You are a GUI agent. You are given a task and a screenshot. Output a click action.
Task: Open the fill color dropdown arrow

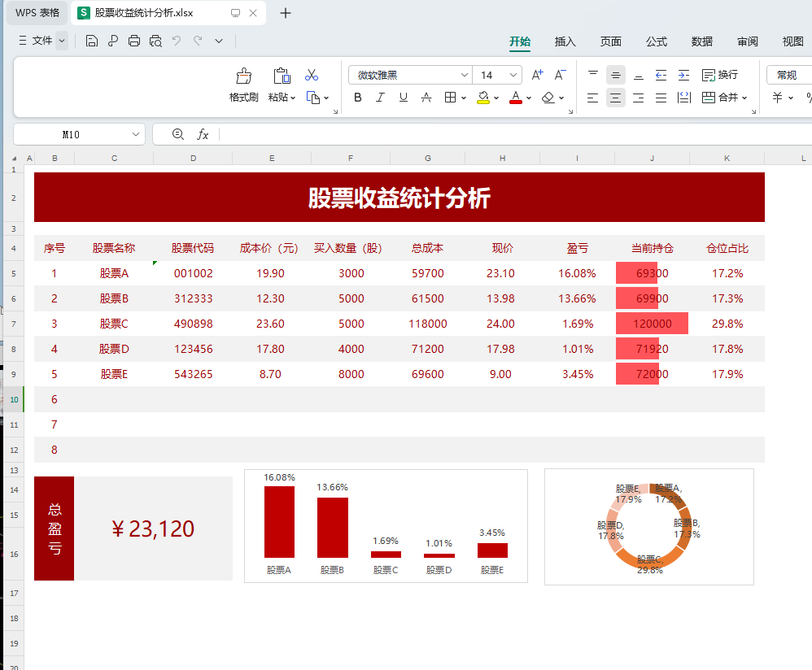click(495, 97)
